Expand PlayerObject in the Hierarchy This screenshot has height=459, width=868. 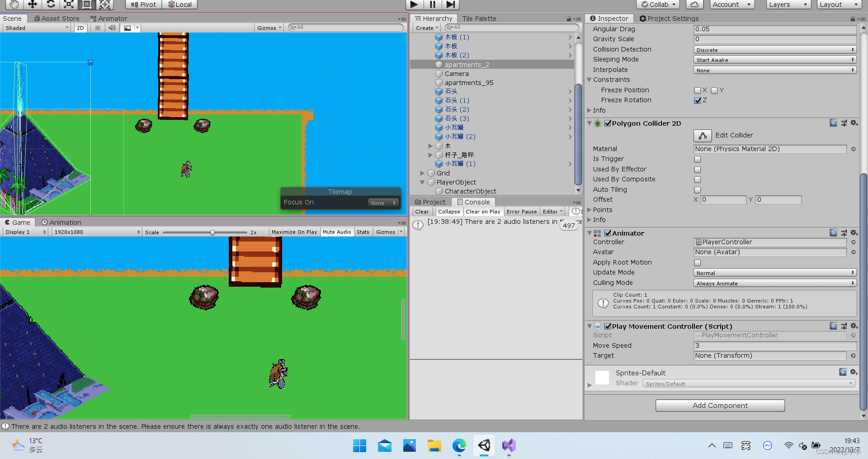pos(423,182)
